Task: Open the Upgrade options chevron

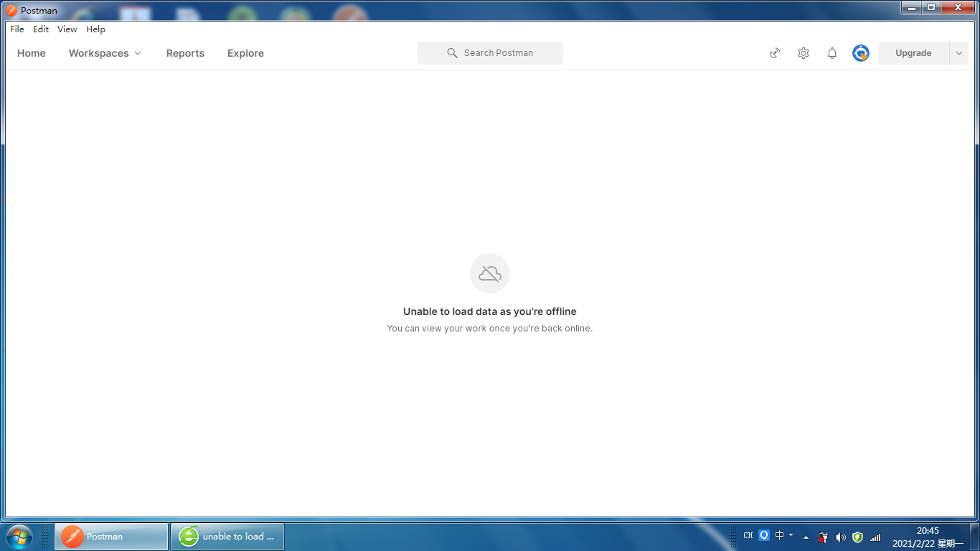Action: [x=958, y=52]
